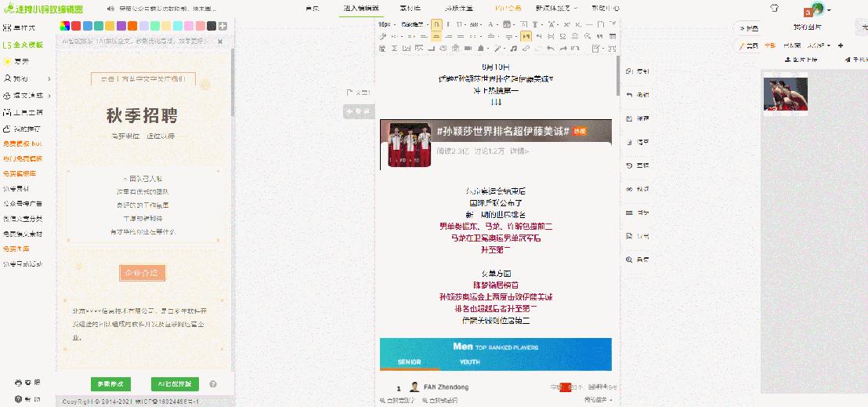This screenshot has height=407, width=868.
Task: Toggle italic formatting in editor toolbar
Action: pyautogui.click(x=448, y=24)
